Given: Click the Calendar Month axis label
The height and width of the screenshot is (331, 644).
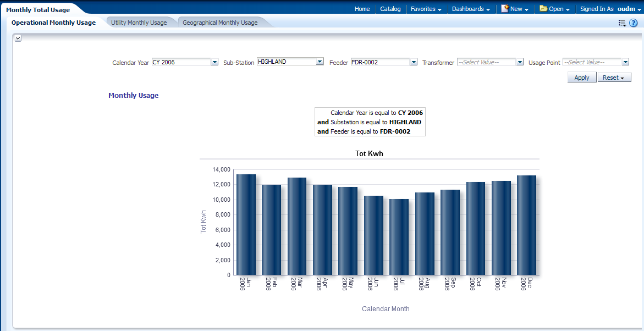Looking at the screenshot, I should click(x=386, y=308).
